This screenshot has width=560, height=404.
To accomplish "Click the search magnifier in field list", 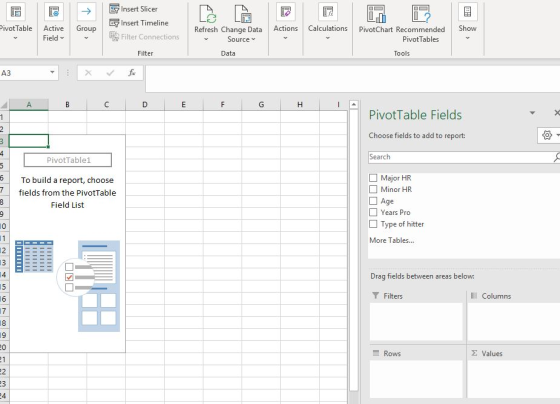I will [x=556, y=157].
